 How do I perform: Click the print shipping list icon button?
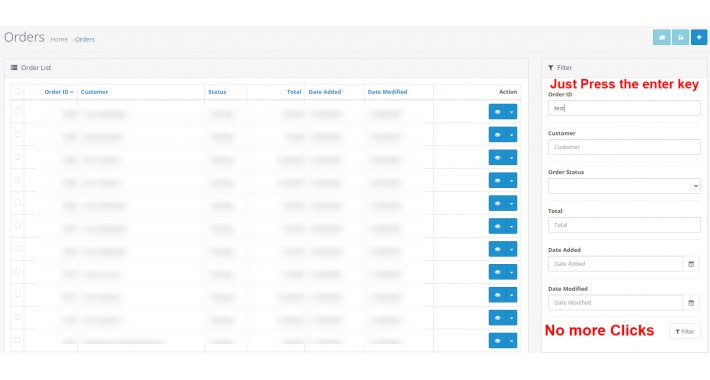(662, 37)
